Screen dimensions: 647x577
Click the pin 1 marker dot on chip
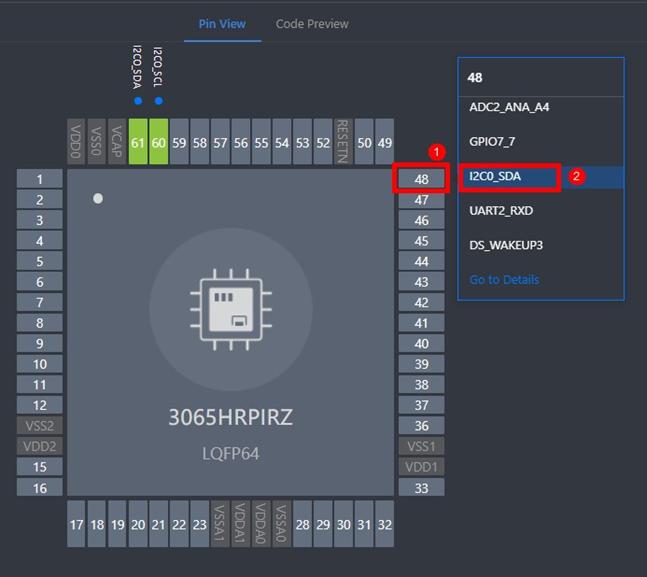tap(98, 199)
